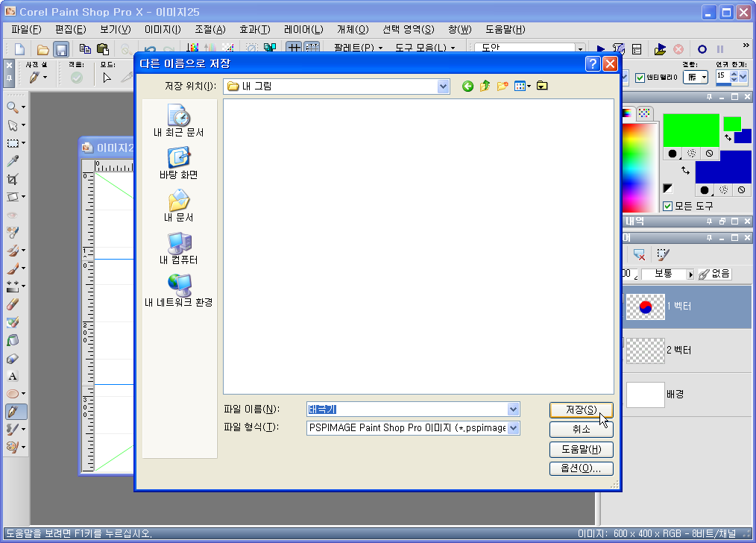Click the Save floppy disk toolbar icon
Viewport: 756px width, 543px height.
[x=60, y=49]
